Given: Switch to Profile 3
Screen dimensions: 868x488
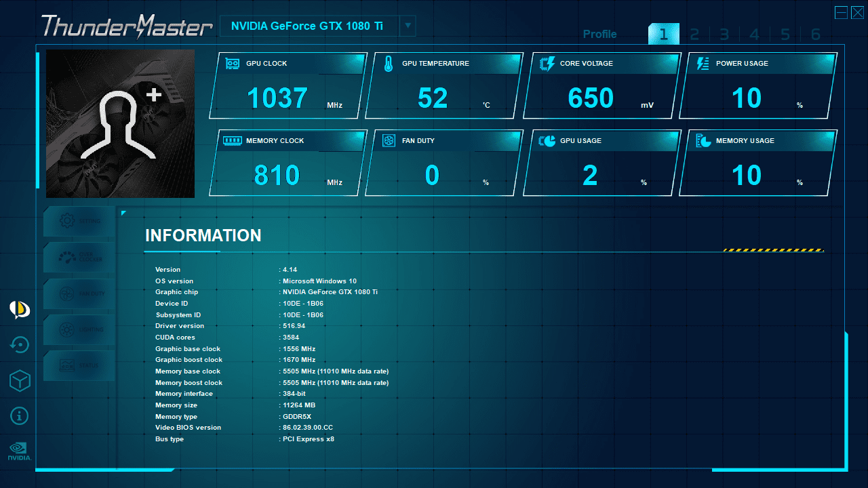Looking at the screenshot, I should pos(724,34).
